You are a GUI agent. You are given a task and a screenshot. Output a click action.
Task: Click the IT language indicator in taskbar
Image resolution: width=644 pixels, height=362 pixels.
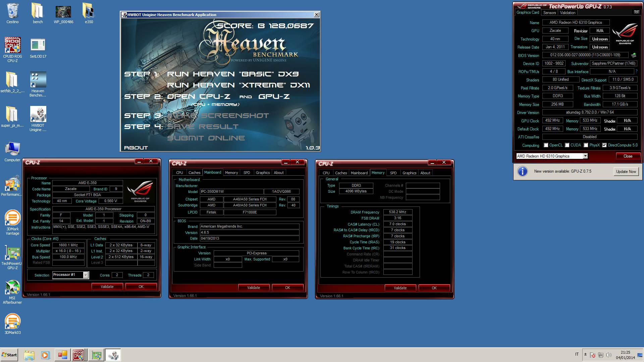(577, 354)
